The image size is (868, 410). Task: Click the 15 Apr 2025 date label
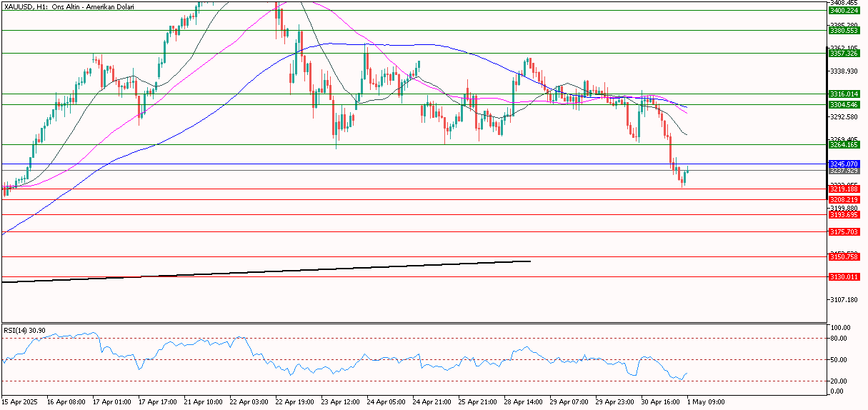click(20, 402)
